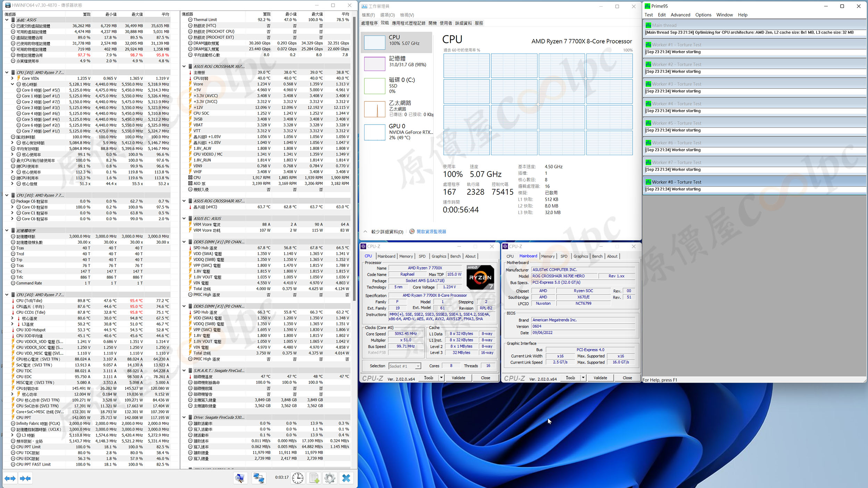Screen dimensions: 868x488
Task: Collapse the 核心時脈 core clocks list
Action: (x=12, y=84)
